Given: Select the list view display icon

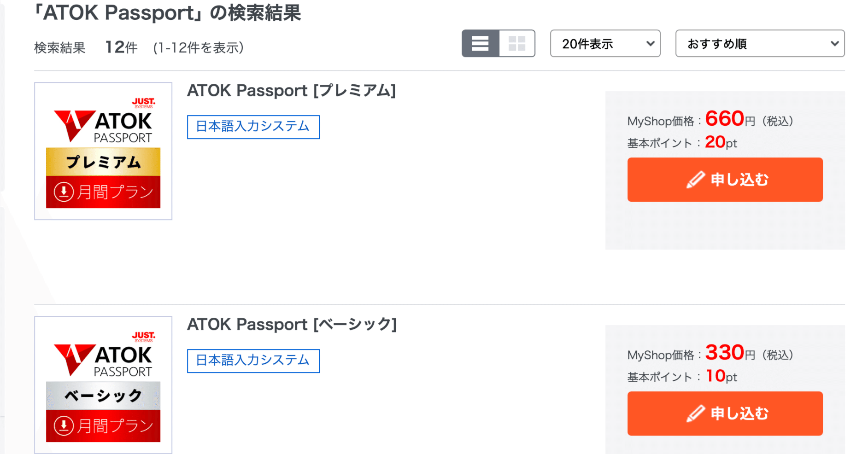Looking at the screenshot, I should click(480, 43).
